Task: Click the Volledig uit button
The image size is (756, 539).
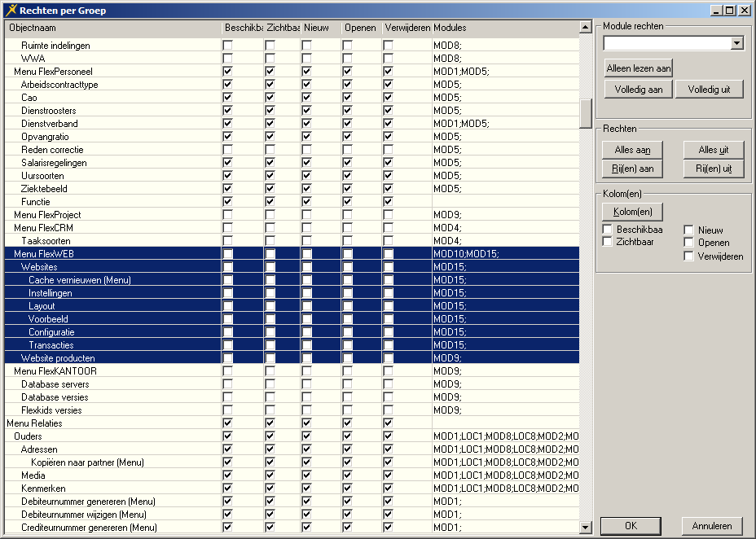Action: (x=709, y=90)
